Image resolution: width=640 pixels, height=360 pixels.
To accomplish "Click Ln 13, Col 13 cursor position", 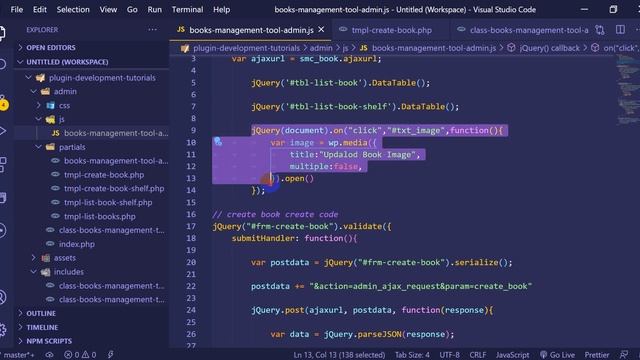I will pos(339,355).
